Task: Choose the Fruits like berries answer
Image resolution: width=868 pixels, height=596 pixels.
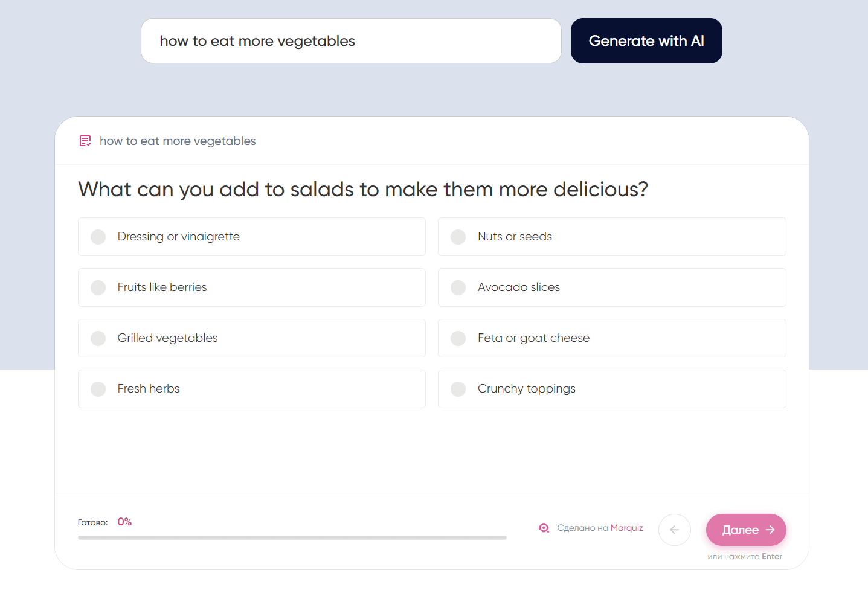Action: pos(98,287)
